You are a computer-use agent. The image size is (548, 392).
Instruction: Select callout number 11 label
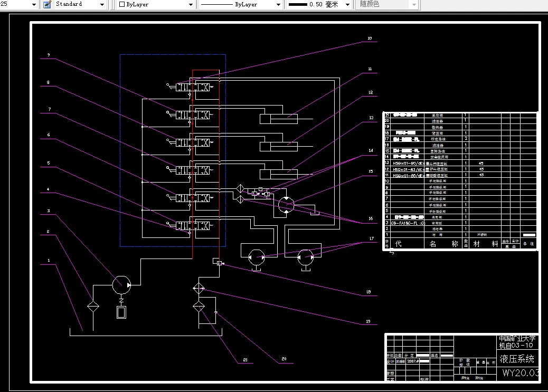[370, 69]
